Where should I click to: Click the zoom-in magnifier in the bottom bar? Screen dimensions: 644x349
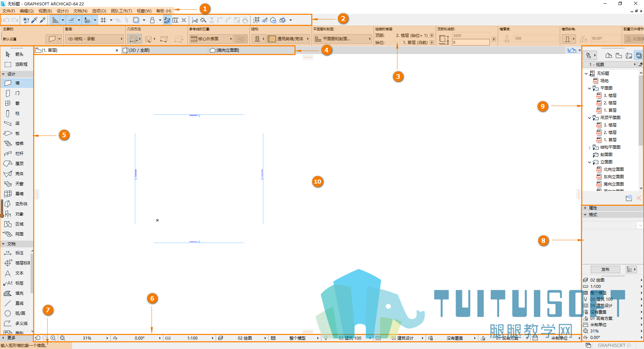coord(53,338)
